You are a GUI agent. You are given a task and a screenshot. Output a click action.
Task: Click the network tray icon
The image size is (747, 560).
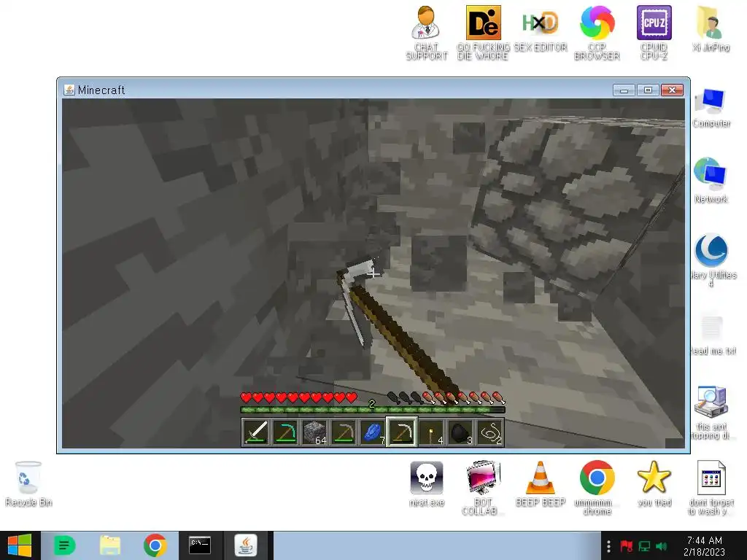click(x=644, y=546)
